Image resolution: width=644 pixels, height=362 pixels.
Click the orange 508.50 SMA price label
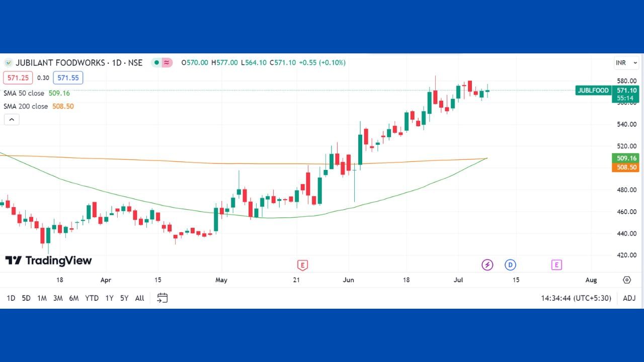pyautogui.click(x=625, y=167)
